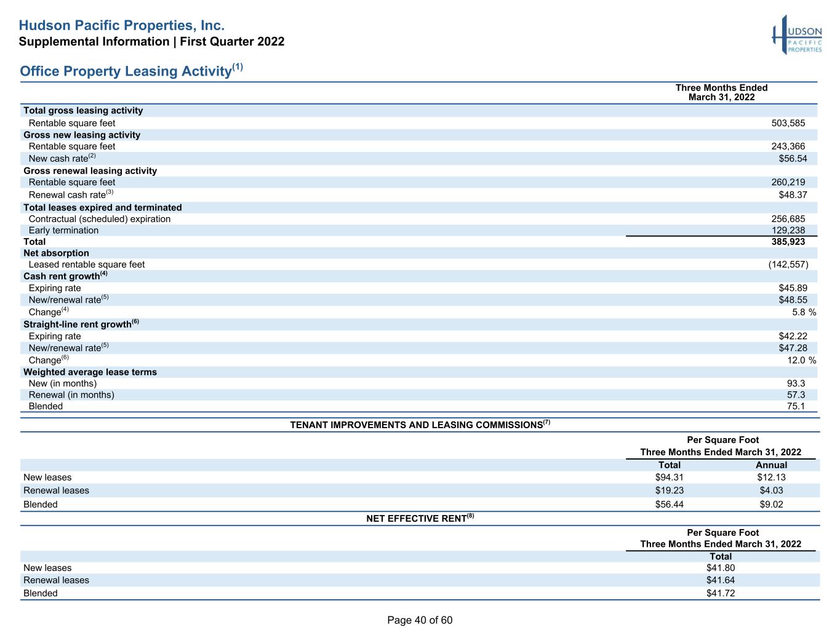Select the Hudson Pacific Properties, Inc. title
The height and width of the screenshot is (630, 840).
click(x=122, y=26)
